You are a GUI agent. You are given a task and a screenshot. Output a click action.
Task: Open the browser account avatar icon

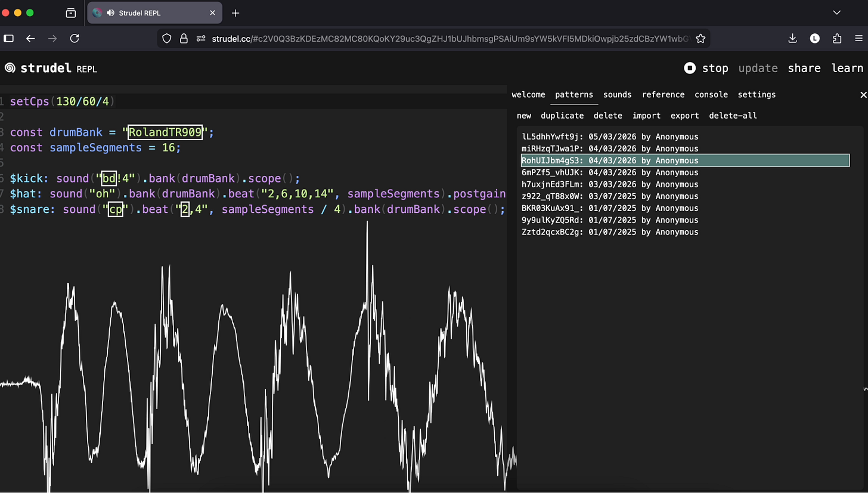coord(815,38)
